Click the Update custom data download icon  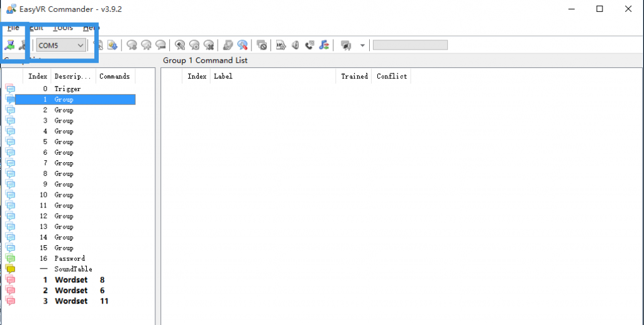click(x=113, y=45)
